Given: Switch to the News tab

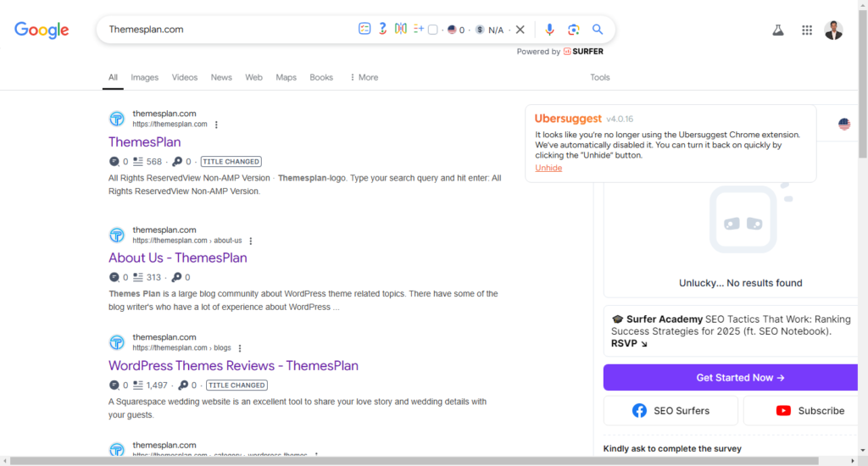Looking at the screenshot, I should coord(221,77).
